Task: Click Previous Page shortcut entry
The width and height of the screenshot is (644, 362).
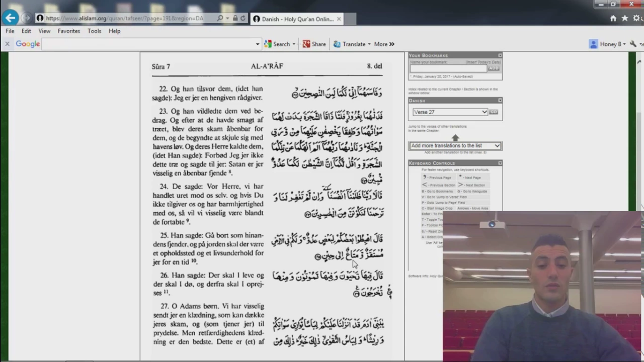Action: coord(437,177)
